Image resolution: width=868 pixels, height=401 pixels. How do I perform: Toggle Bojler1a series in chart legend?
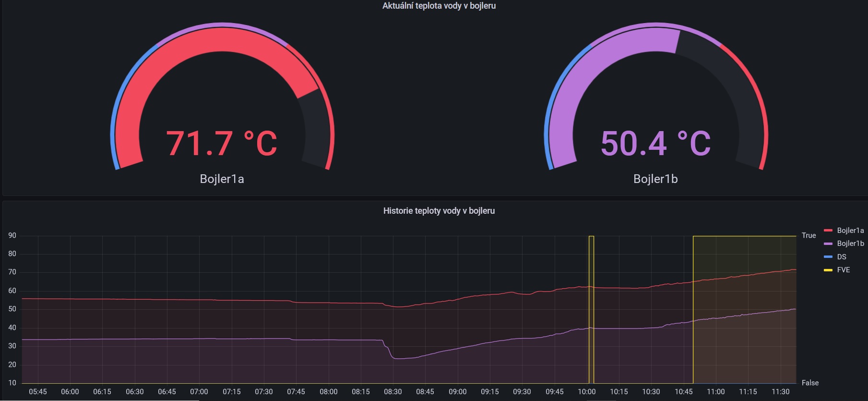click(x=850, y=231)
